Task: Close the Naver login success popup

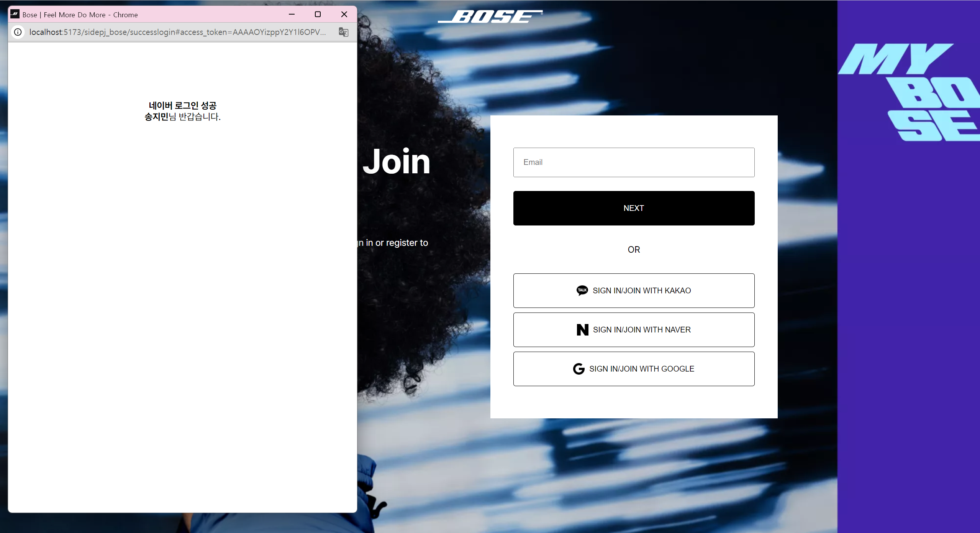Action: click(344, 15)
